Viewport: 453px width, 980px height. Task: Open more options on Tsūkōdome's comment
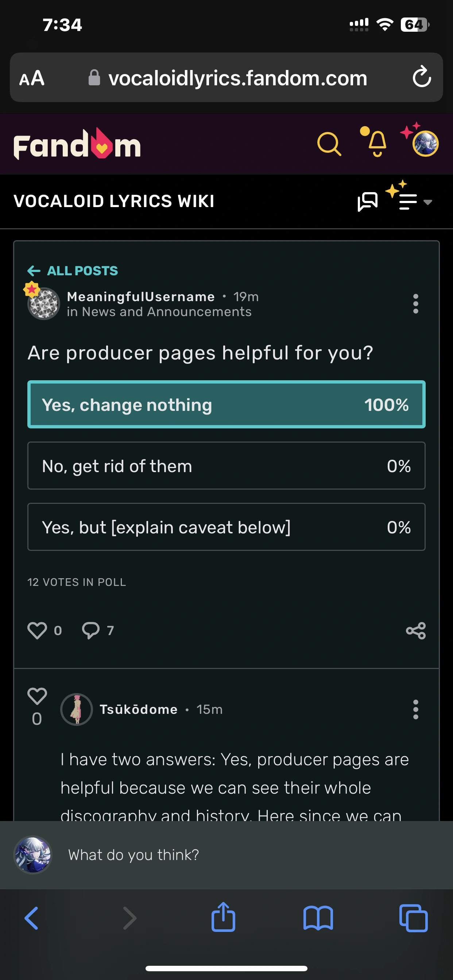pos(416,709)
